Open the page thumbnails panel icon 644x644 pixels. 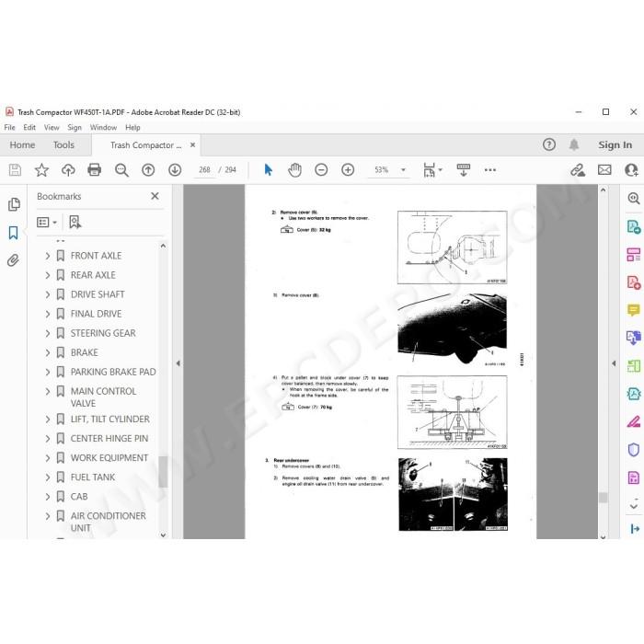[x=14, y=204]
